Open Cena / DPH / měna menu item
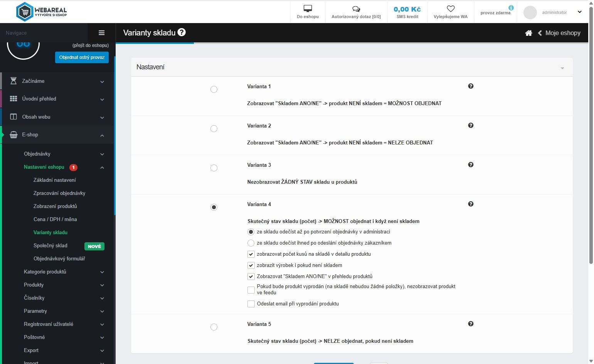Viewport: 594px width, 364px height. (55, 219)
